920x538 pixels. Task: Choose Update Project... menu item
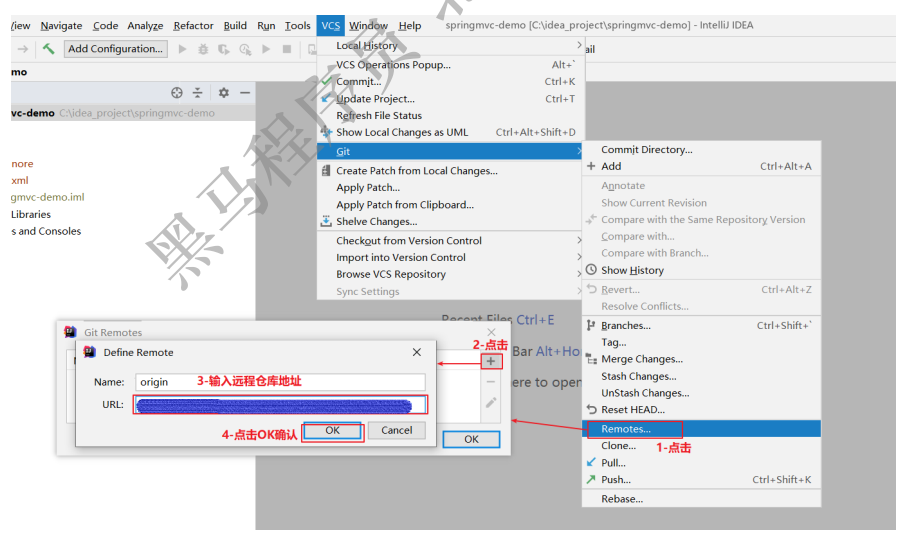tap(450, 99)
